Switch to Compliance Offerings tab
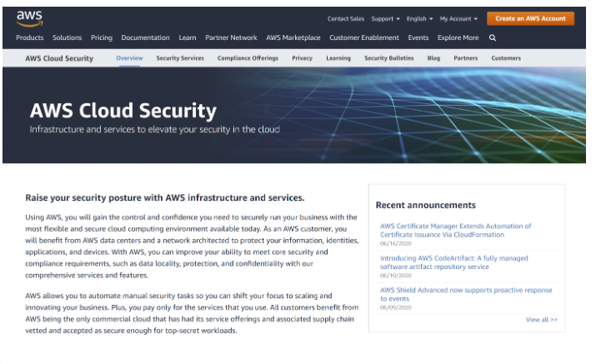Screen dimensions: 606x364 (248, 58)
